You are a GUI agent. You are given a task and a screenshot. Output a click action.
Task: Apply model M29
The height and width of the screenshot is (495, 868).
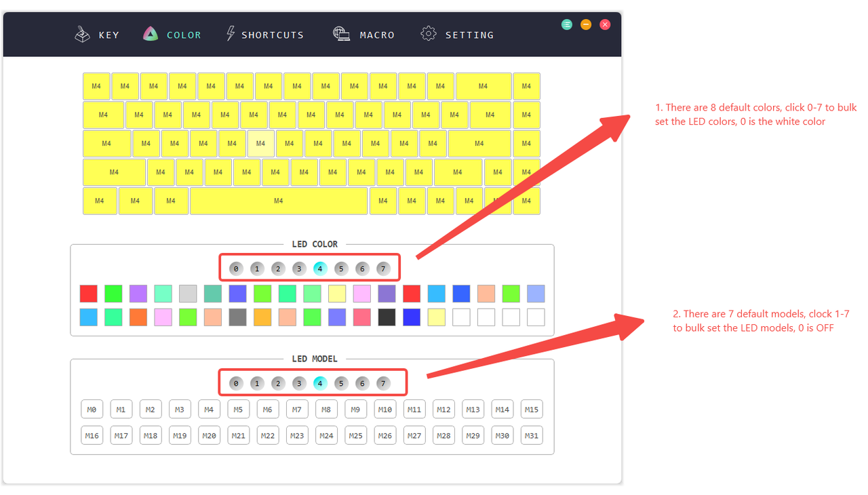tap(473, 435)
